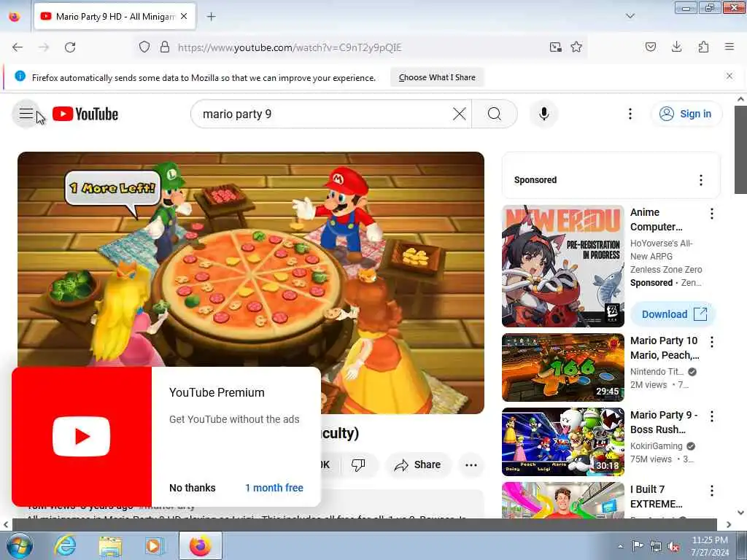Image resolution: width=747 pixels, height=560 pixels.
Task: Open options for Boss Rush video
Action: pos(712,416)
